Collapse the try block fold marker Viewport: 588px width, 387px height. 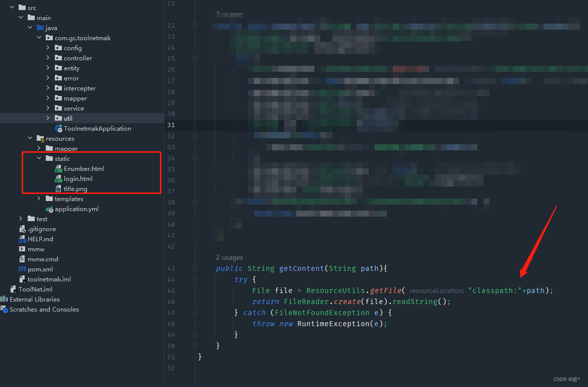point(194,279)
